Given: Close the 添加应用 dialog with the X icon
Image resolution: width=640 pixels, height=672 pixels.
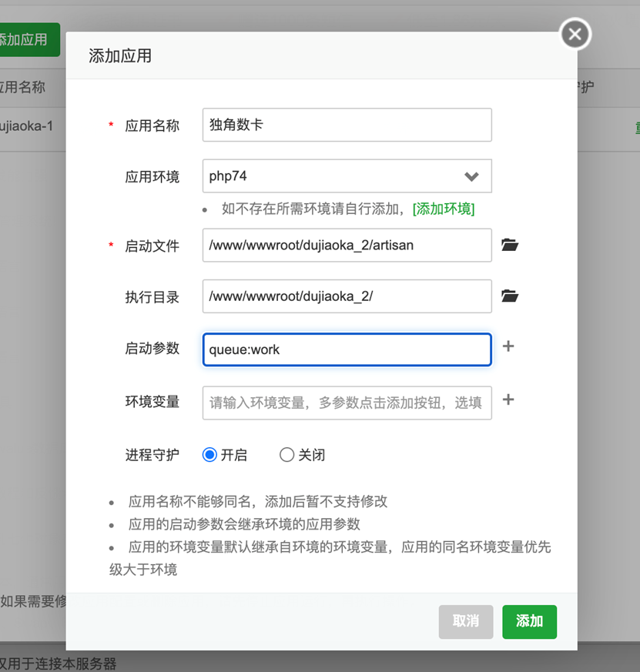Looking at the screenshot, I should coord(575,35).
